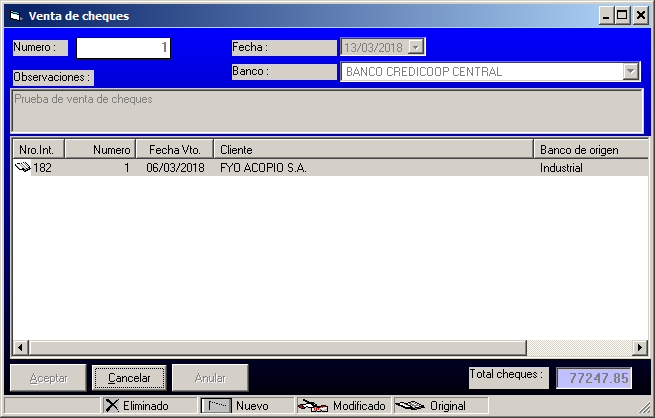
Task: Click the Nuevo legend icon
Action: coord(217,406)
